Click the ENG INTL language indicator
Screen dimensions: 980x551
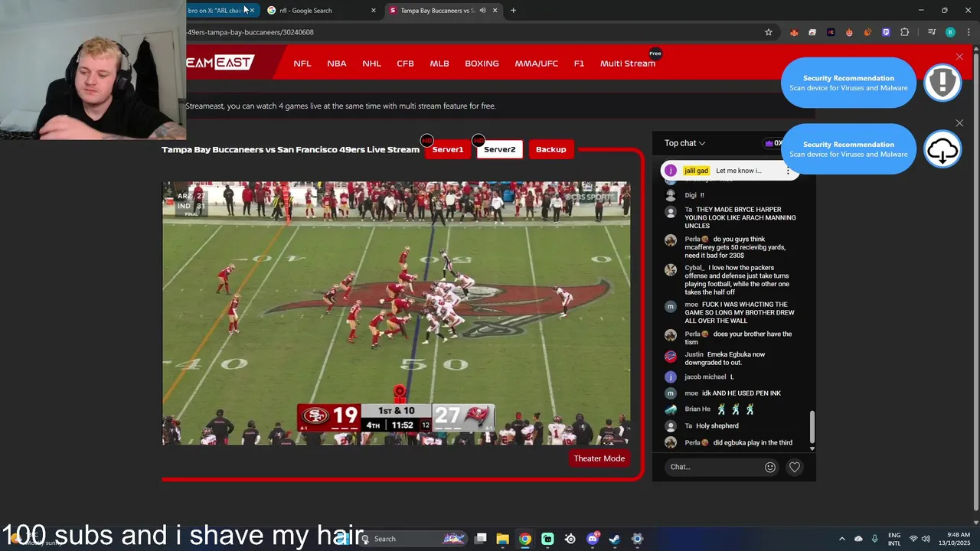pyautogui.click(x=894, y=539)
